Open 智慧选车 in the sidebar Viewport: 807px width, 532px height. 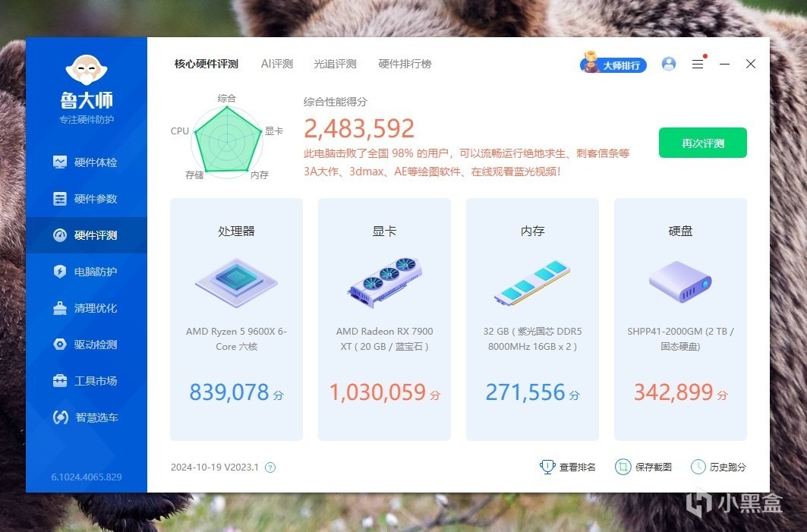point(86,417)
